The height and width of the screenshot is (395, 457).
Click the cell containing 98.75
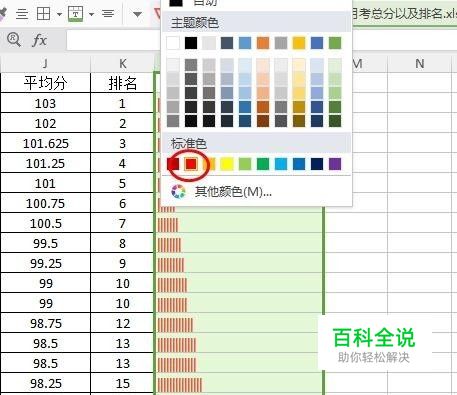[x=45, y=323]
